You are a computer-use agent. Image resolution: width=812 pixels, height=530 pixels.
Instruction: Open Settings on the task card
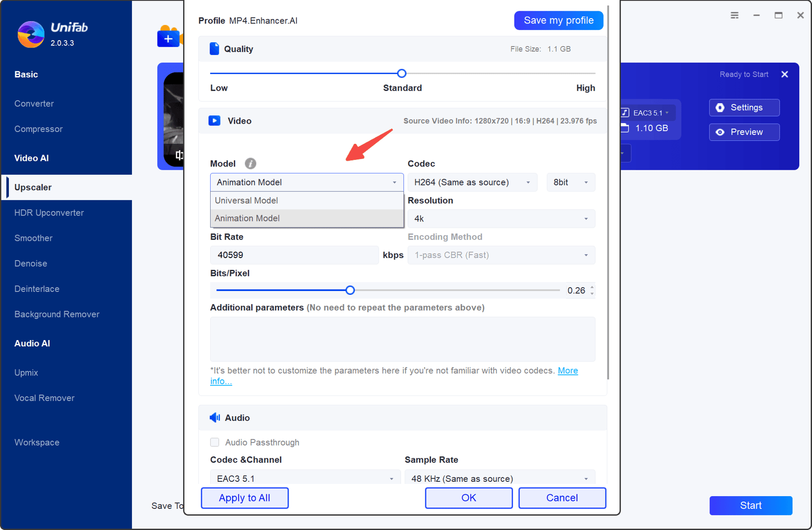744,107
